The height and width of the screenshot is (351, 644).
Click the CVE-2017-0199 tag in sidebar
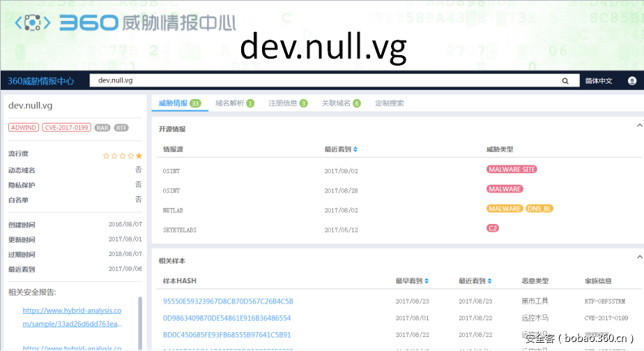[66, 128]
